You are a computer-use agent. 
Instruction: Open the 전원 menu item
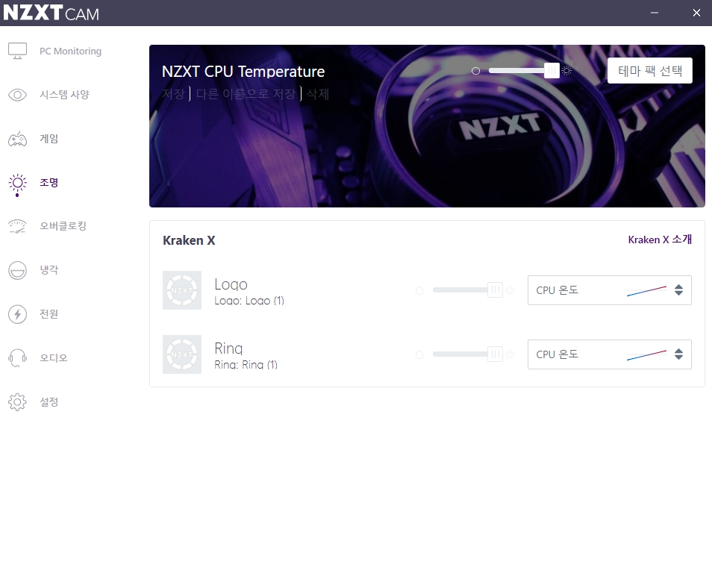coord(49,314)
